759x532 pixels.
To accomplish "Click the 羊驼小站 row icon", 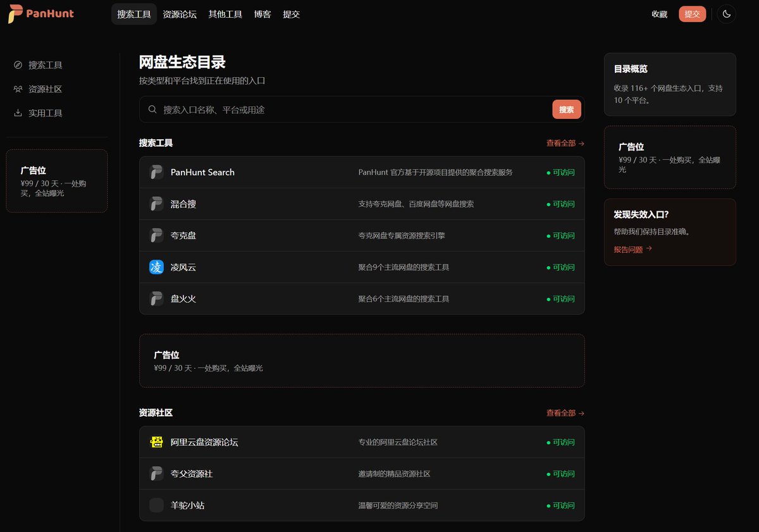I will click(x=156, y=505).
